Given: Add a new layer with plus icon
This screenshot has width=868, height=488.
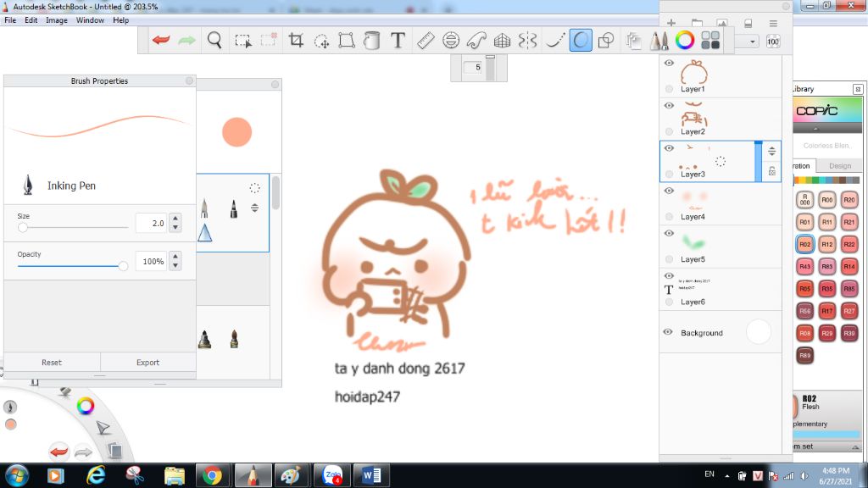Looking at the screenshot, I should 671,23.
